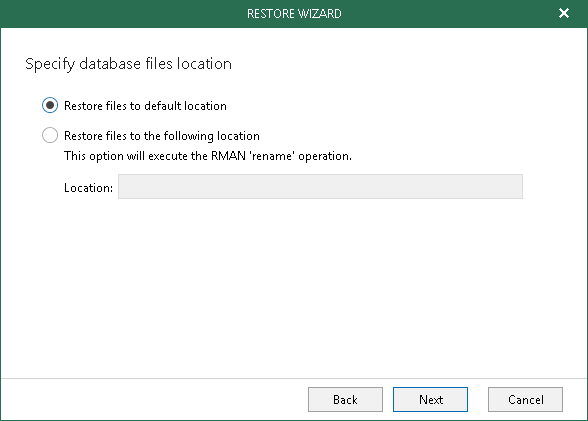Screen dimensions: 588x421
Task: Click the RMAN 'rename' operation description text
Action: click(x=208, y=156)
